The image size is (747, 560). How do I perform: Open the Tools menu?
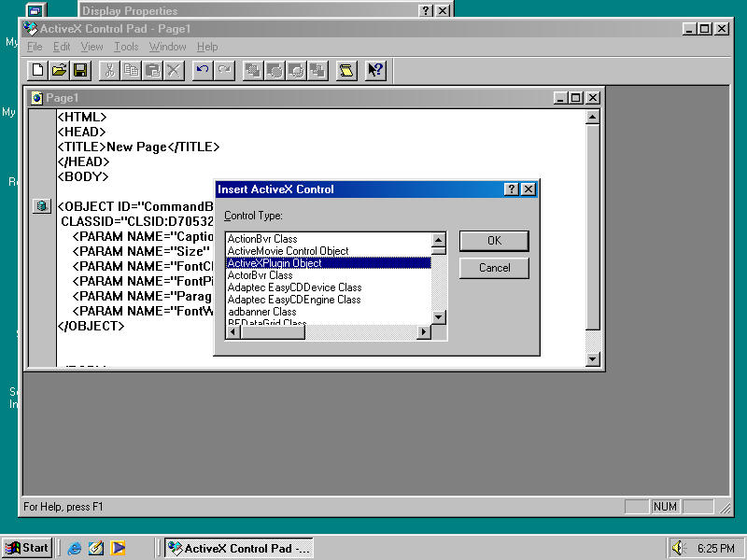[126, 47]
